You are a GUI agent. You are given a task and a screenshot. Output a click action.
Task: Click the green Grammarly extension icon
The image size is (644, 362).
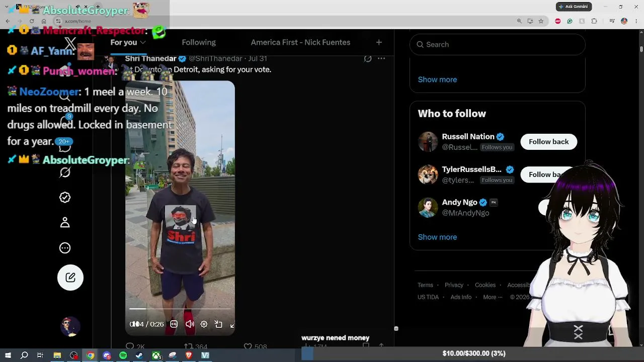[x=570, y=21]
